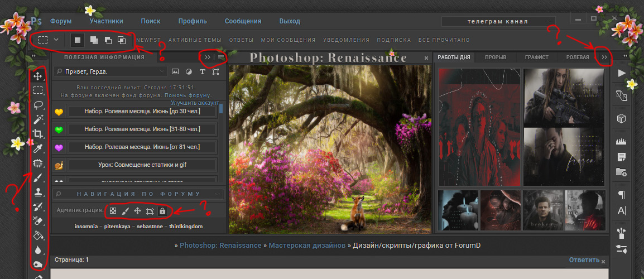Select the Move tool in left toolbar
Image resolution: width=644 pixels, height=279 pixels.
click(x=38, y=76)
